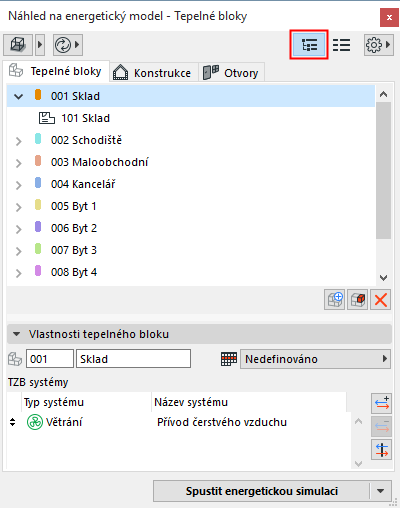
Task: Toggle the tree view list mode
Action: coord(309,45)
